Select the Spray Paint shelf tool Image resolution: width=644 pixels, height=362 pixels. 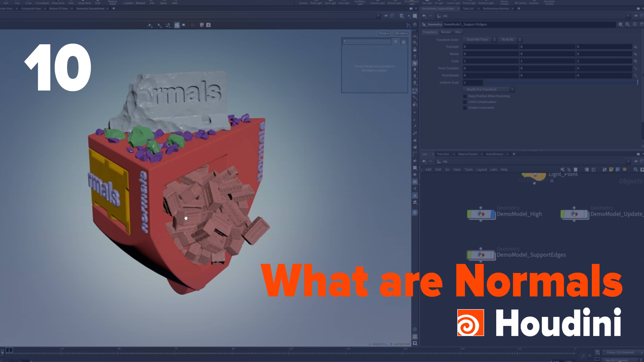85,3
